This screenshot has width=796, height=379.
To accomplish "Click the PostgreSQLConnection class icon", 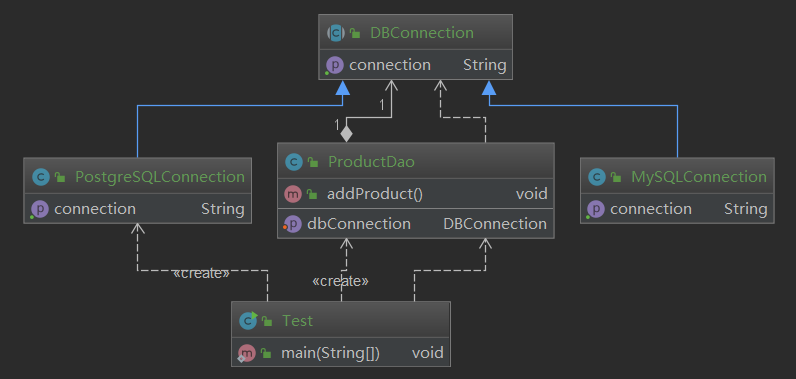I will (x=41, y=177).
